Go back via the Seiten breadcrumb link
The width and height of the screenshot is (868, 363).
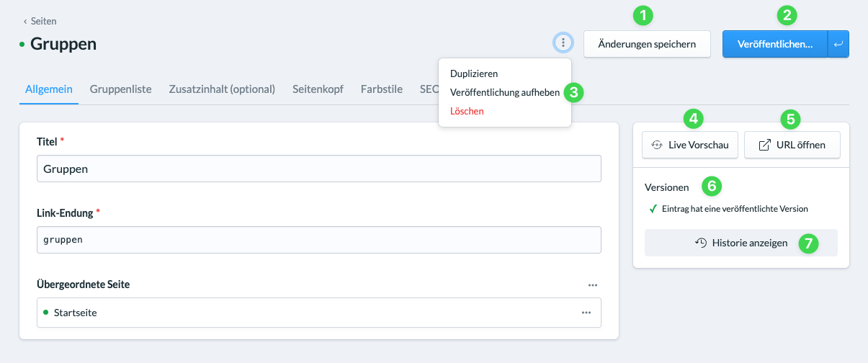40,21
